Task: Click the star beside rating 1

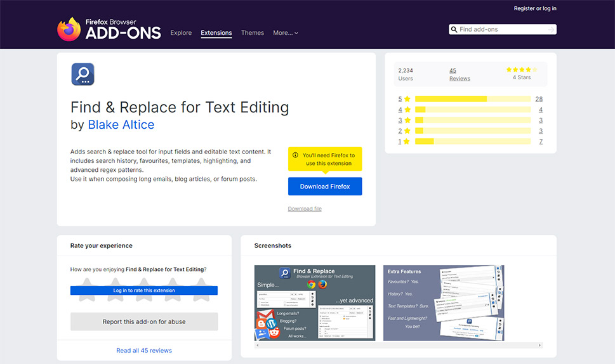Action: 406,141
